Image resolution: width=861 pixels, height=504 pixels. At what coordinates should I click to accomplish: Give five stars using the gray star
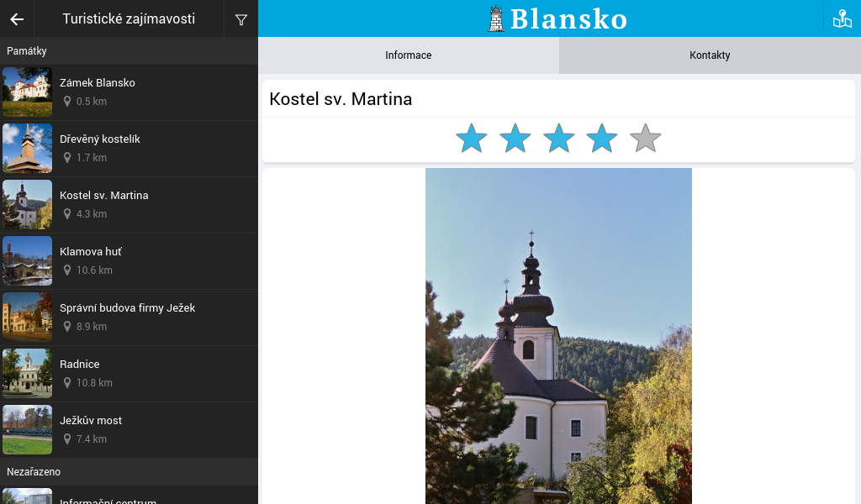(x=645, y=138)
